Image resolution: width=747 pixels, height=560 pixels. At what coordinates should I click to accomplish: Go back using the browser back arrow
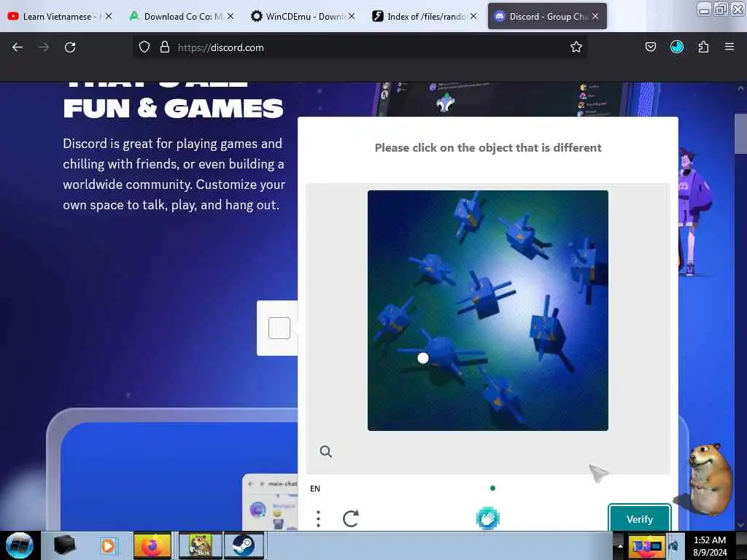point(18,47)
